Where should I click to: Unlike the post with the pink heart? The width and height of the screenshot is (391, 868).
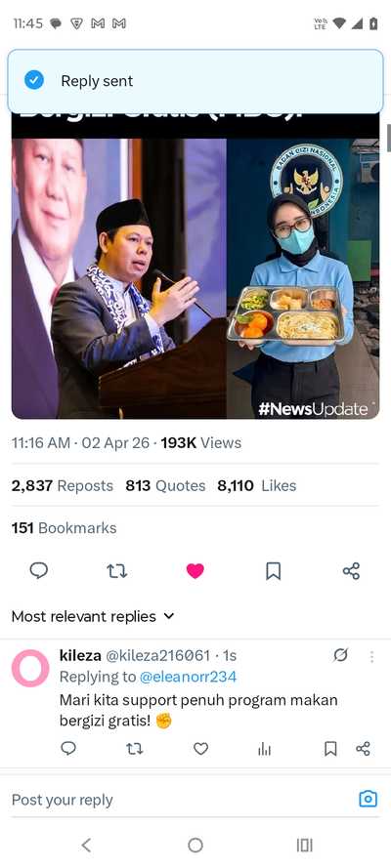click(195, 571)
